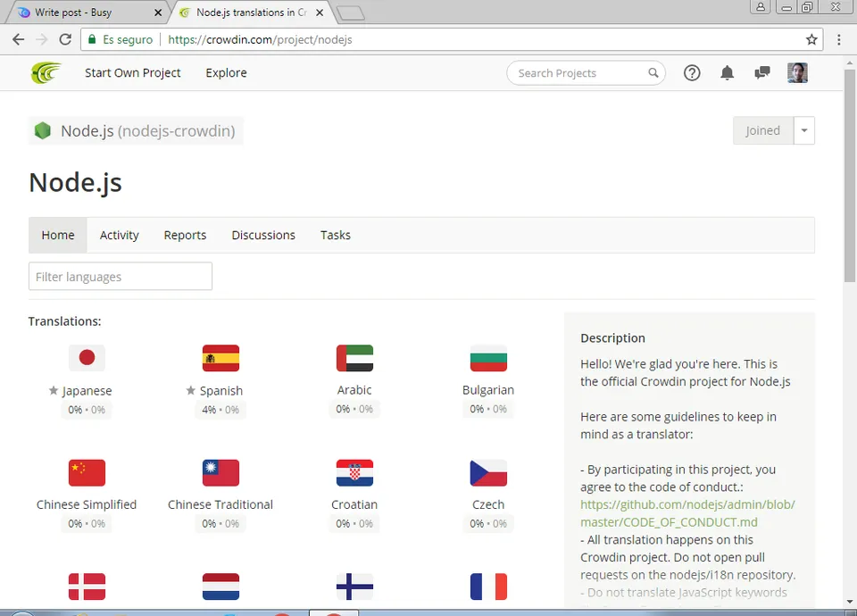
Task: Select the Chinese Simplified flag icon
Action: [87, 472]
